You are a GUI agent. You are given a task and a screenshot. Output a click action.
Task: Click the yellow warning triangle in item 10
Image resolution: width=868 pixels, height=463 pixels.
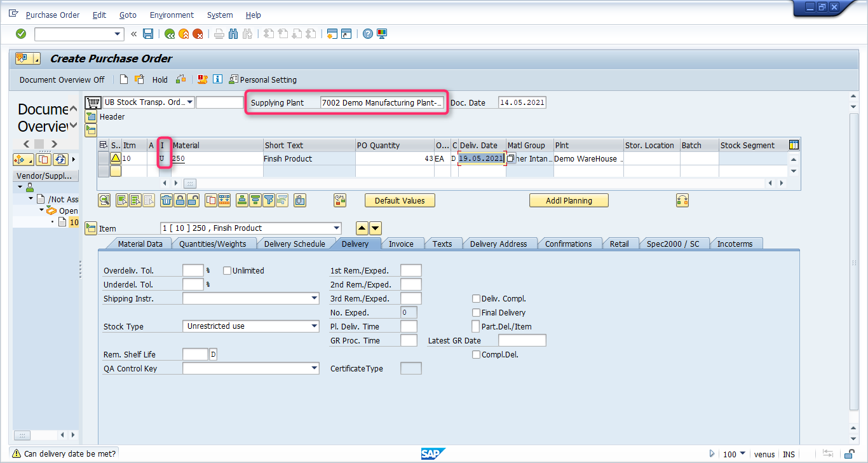point(116,158)
